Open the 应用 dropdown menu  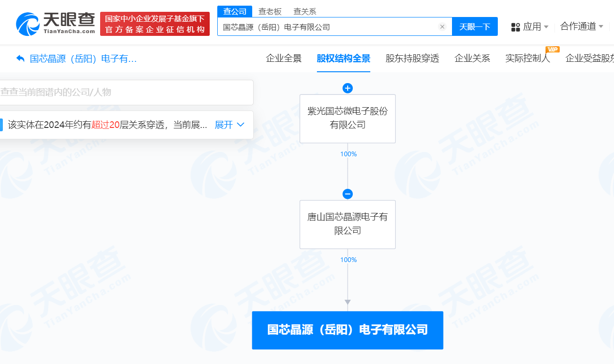pos(530,26)
